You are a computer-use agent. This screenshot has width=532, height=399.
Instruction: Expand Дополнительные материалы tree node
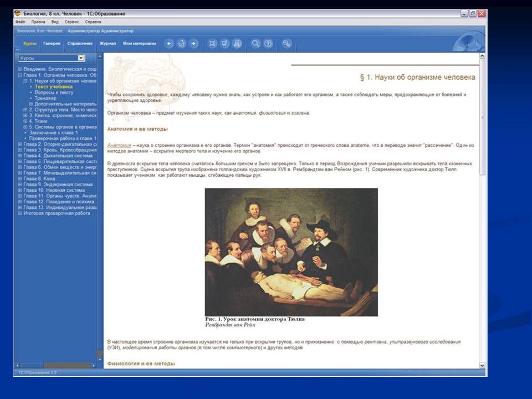click(31, 104)
